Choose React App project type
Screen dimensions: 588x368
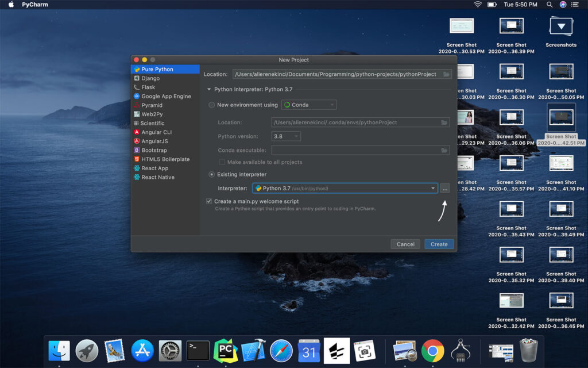165,168
